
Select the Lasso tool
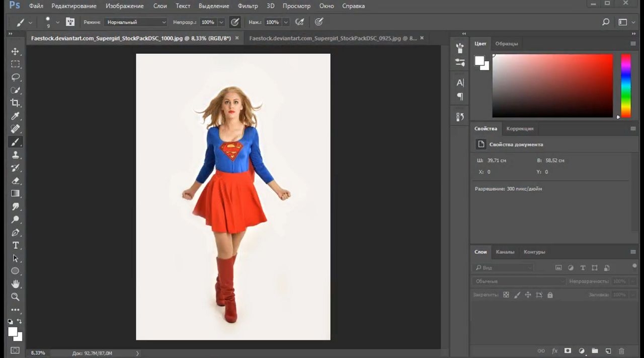pyautogui.click(x=15, y=77)
